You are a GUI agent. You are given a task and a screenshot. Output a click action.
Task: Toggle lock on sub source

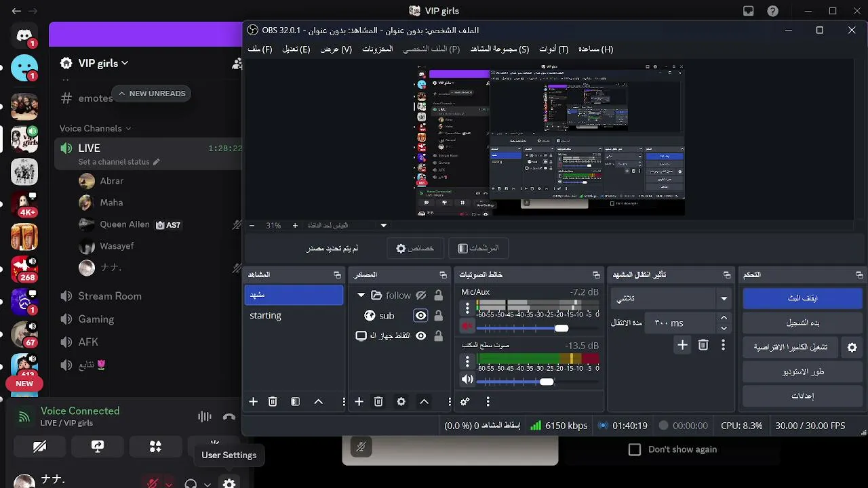(438, 315)
